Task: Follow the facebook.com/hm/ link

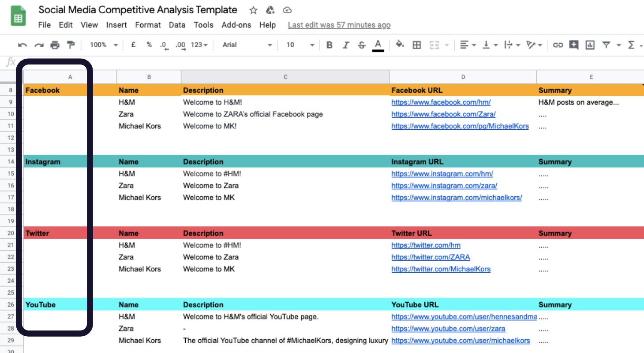Action: point(441,102)
